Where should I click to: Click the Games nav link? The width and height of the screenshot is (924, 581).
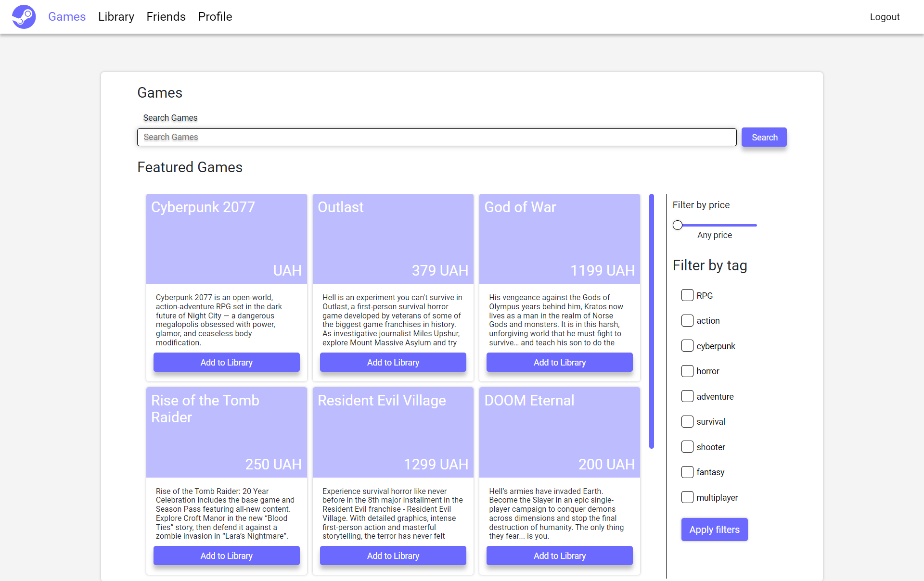coord(67,17)
